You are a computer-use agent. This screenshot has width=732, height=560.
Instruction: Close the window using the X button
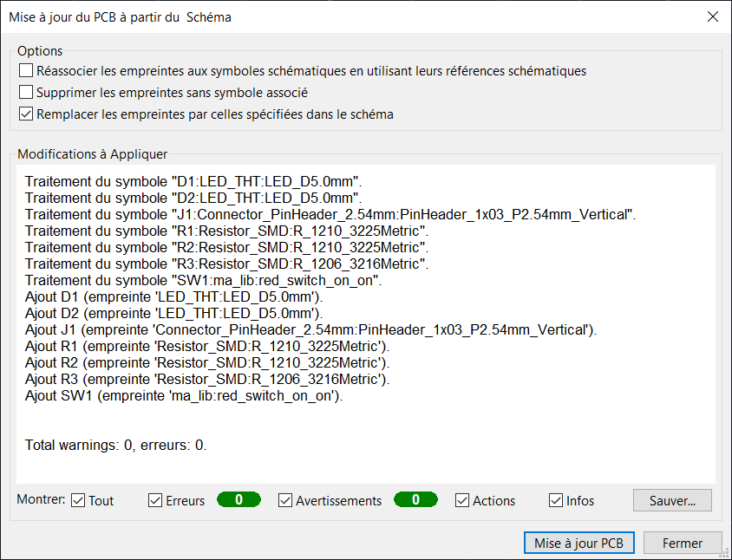coord(712,16)
